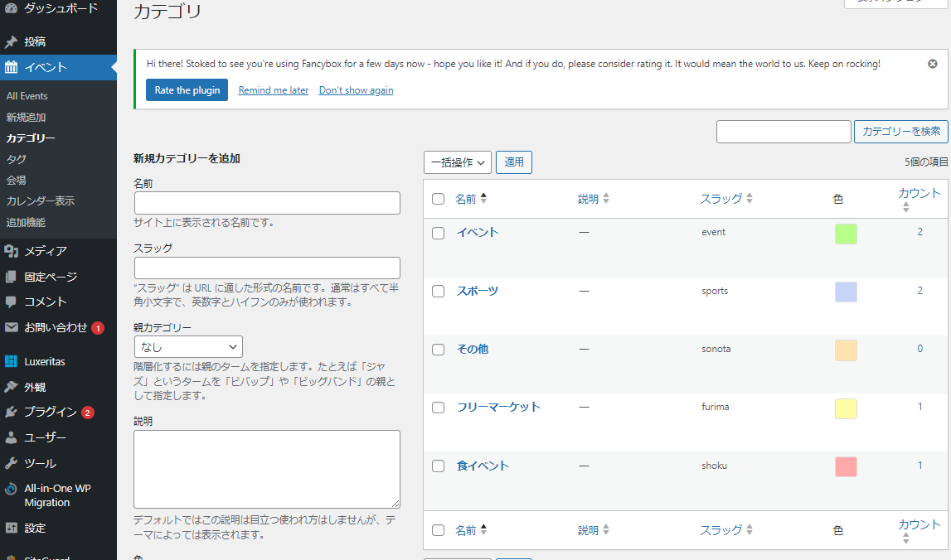Open the タグ submenu item
951x560 pixels.
17,159
